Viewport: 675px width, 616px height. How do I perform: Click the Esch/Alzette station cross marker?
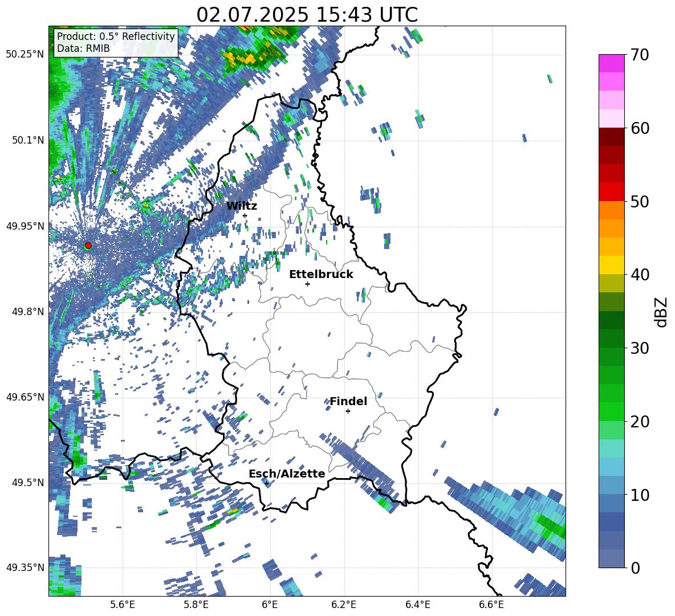point(266,483)
